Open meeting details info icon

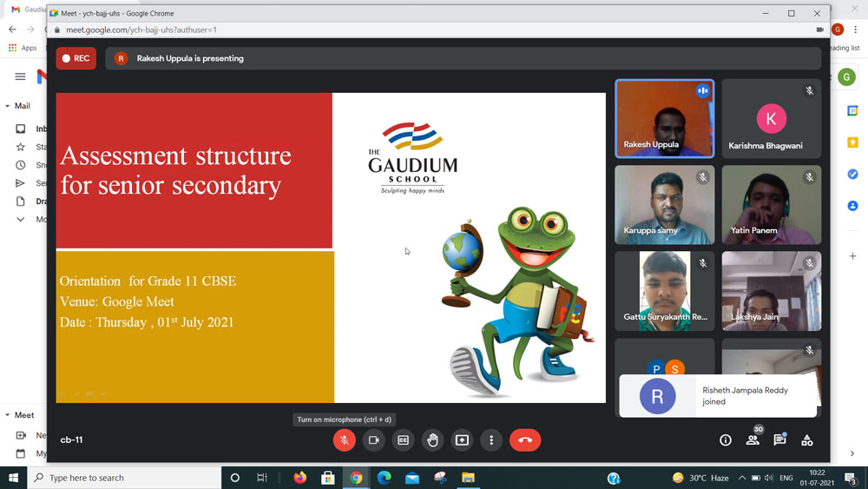pyautogui.click(x=725, y=440)
